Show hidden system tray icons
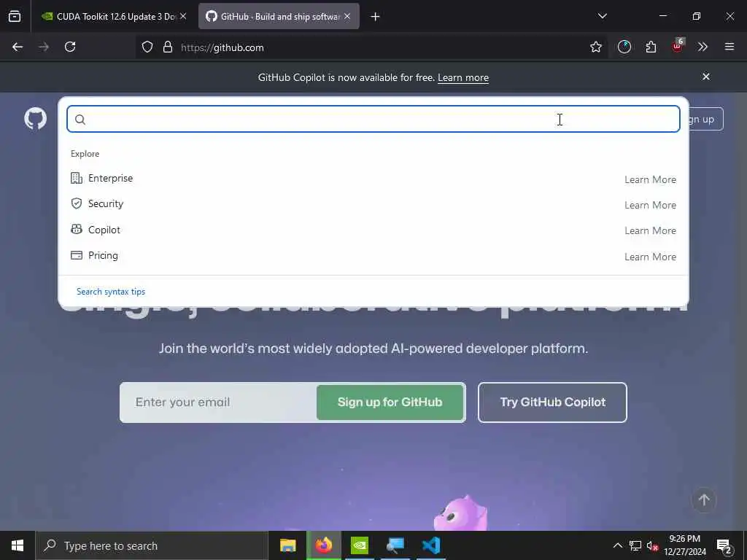Image resolution: width=747 pixels, height=560 pixels. [618, 545]
